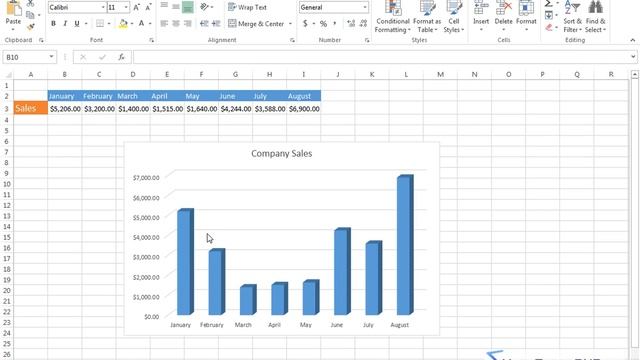
Task: Click Merge & Center
Action: pos(256,24)
